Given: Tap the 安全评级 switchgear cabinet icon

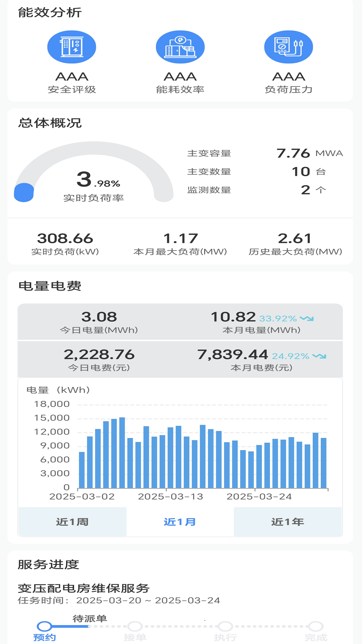Looking at the screenshot, I should [71, 47].
